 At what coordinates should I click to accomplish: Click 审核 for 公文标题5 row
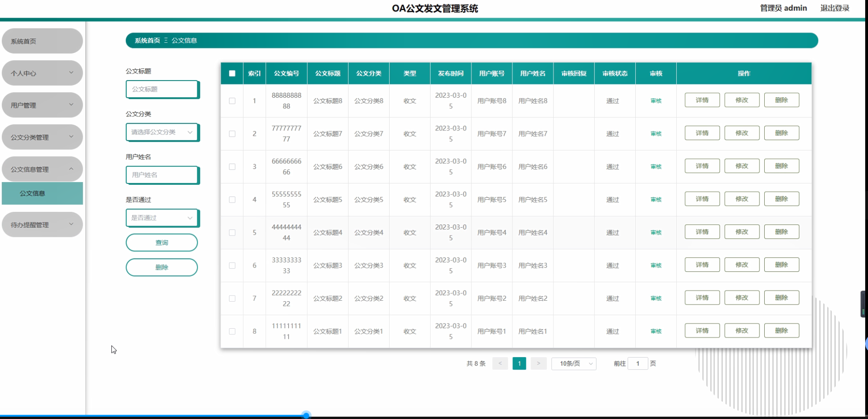pyautogui.click(x=656, y=200)
